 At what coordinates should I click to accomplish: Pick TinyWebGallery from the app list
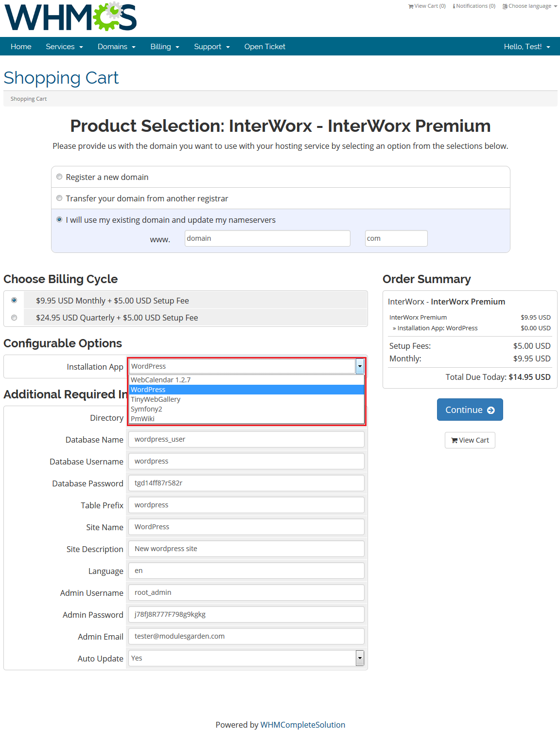pos(246,399)
